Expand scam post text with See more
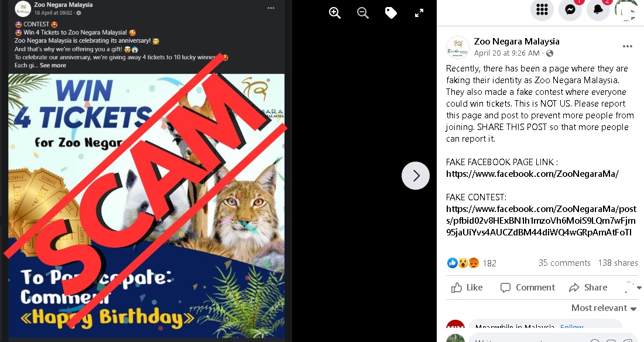The width and height of the screenshot is (644, 342). click(x=53, y=66)
